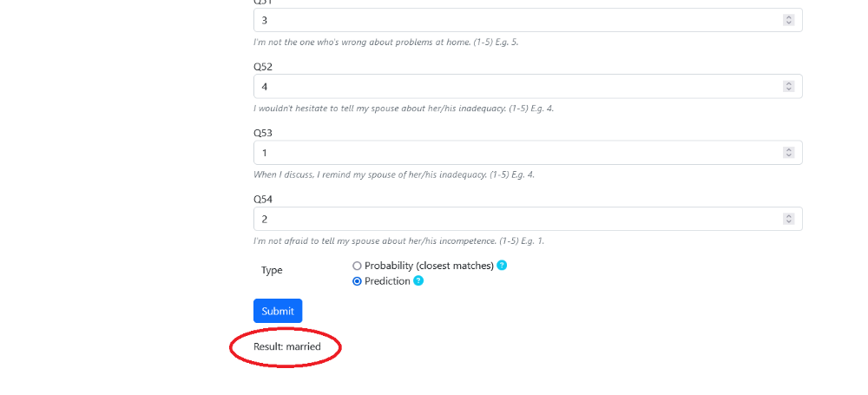Click the spinner arrows on Q54 field
Viewport: 868px width, 395px height.
pos(789,219)
